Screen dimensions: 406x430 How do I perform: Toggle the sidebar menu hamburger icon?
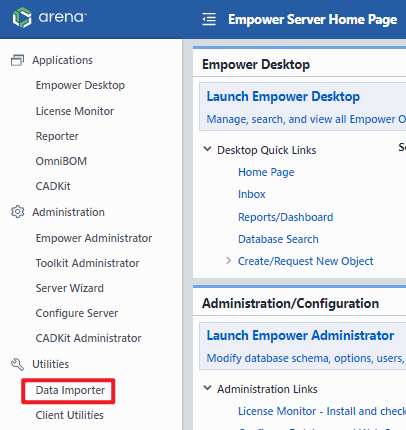pyautogui.click(x=209, y=19)
